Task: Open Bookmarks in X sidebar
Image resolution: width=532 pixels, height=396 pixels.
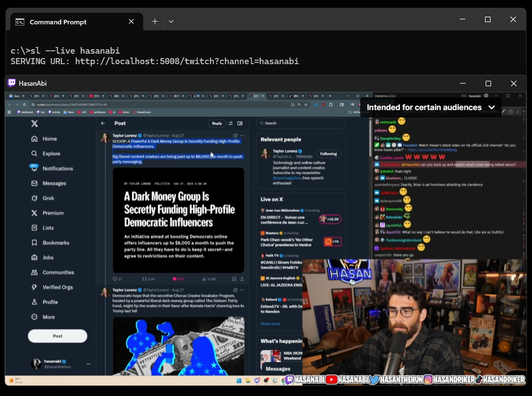Action: [x=50, y=243]
